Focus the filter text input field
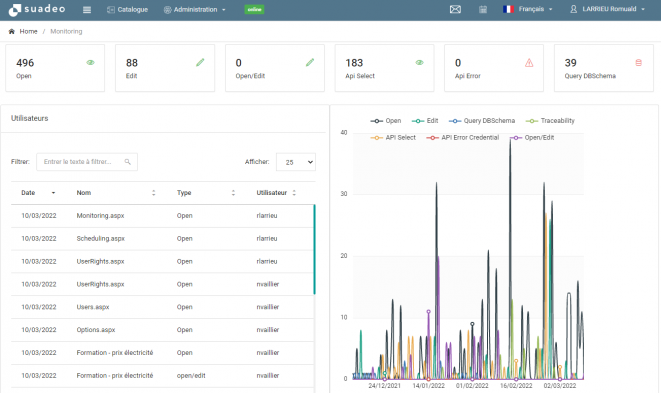Image resolution: width=661 pixels, height=393 pixels. click(87, 162)
